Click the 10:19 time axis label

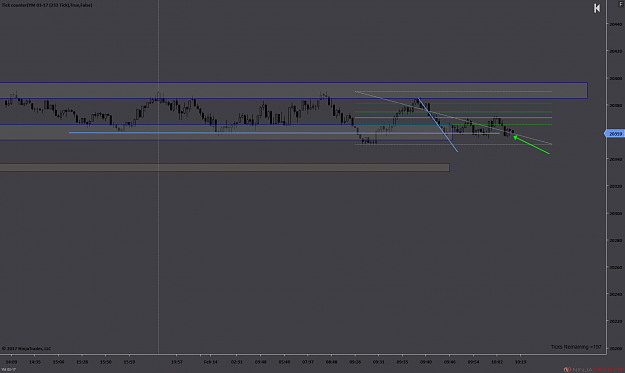click(x=520, y=362)
